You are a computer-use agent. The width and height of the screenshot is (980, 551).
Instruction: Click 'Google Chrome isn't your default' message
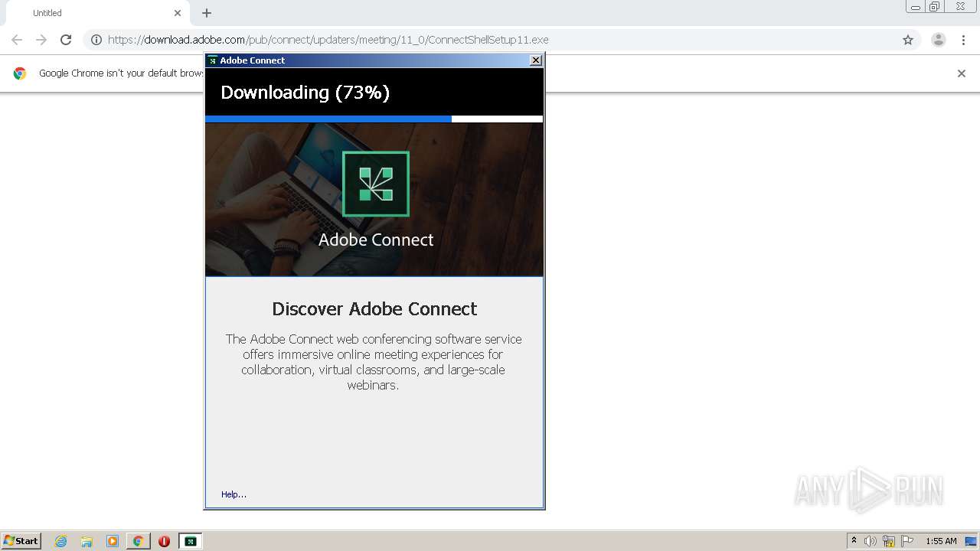click(121, 73)
